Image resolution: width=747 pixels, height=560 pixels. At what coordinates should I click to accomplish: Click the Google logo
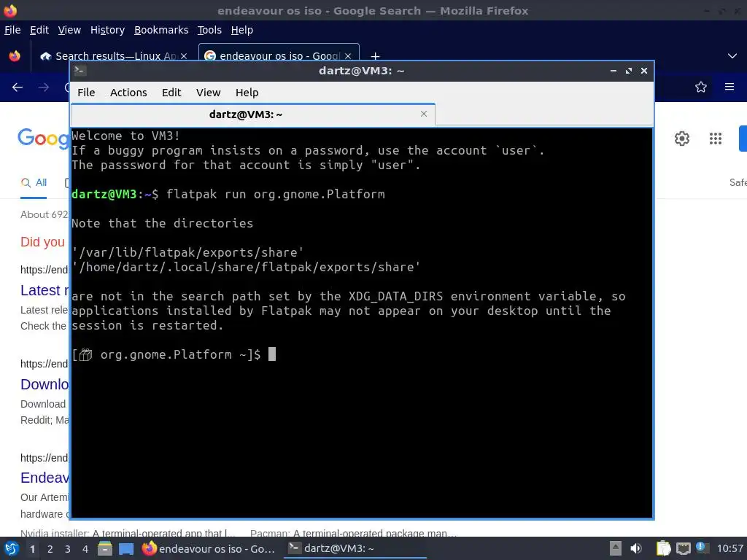[x=44, y=139]
